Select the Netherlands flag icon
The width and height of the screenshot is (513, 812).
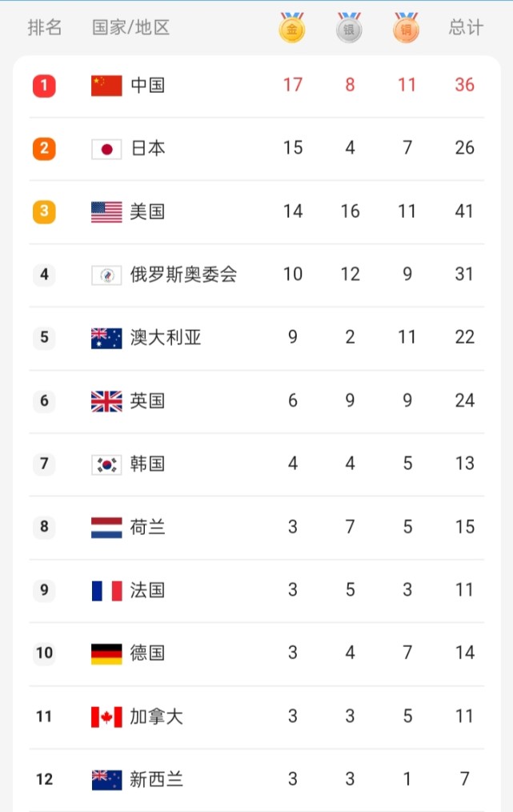pos(106,527)
